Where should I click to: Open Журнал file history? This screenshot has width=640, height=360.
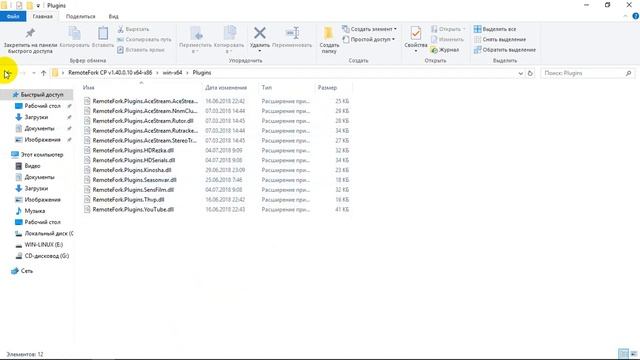pyautogui.click(x=445, y=50)
